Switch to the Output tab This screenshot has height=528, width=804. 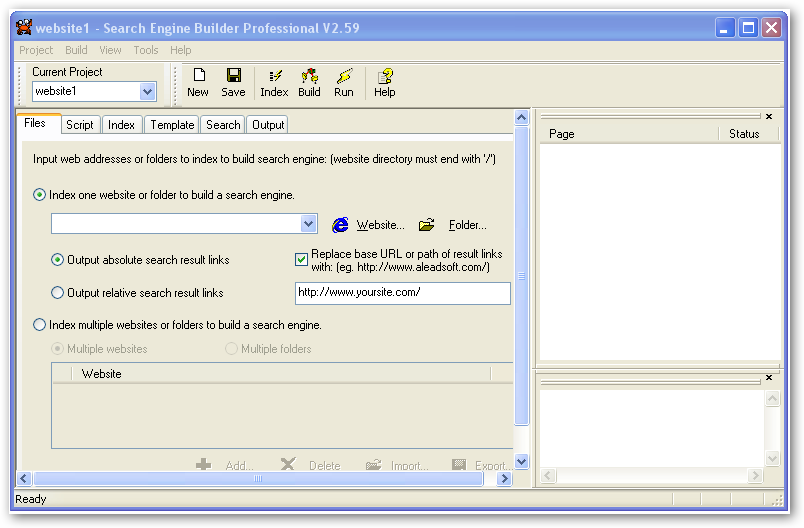pos(268,125)
